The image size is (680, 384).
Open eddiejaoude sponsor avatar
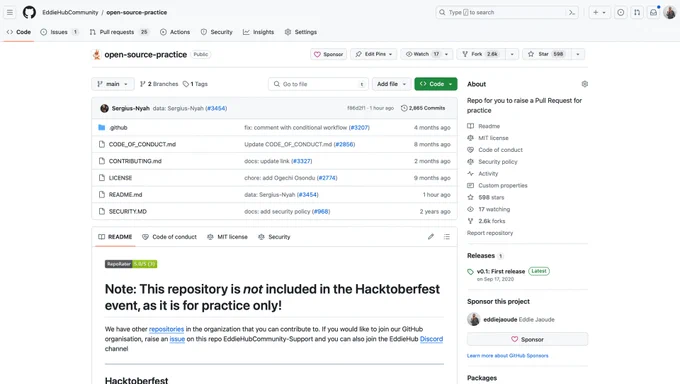474,319
